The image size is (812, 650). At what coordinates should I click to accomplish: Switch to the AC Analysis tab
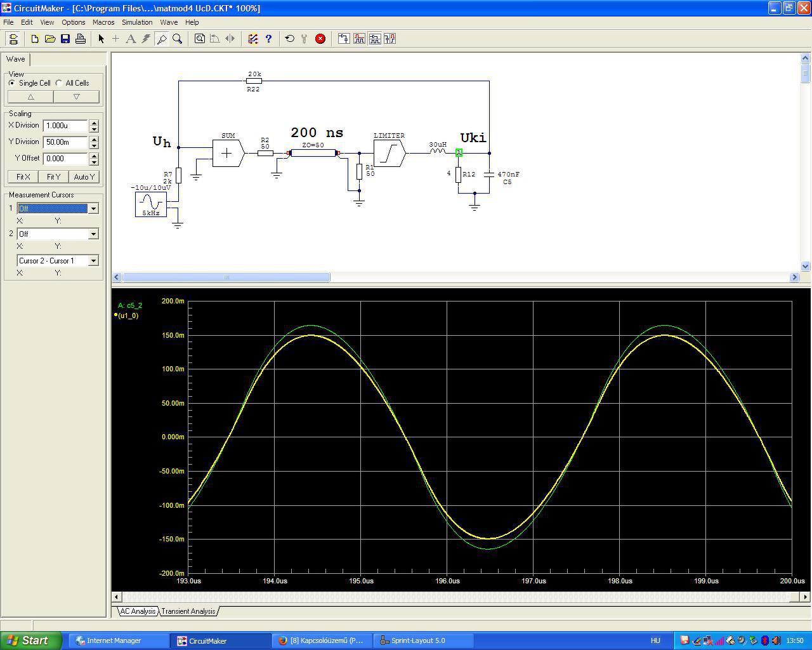138,611
